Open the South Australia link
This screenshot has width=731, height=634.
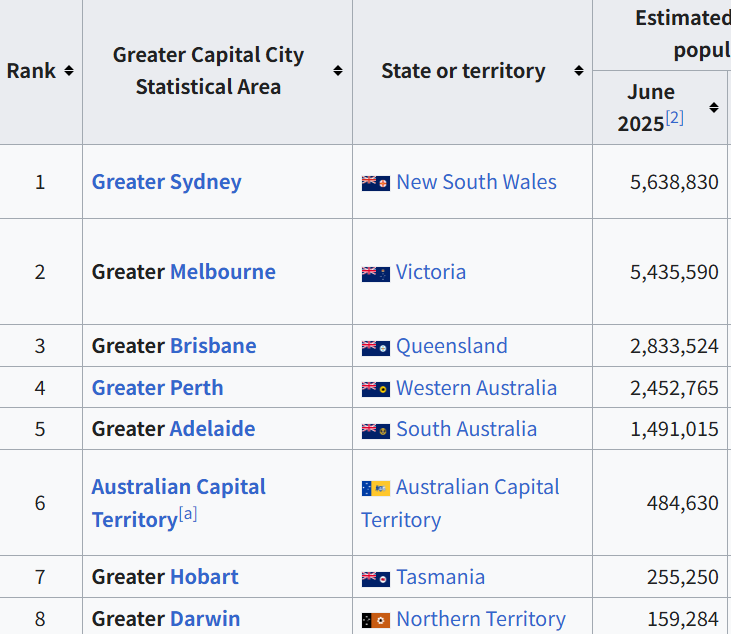[x=467, y=429]
